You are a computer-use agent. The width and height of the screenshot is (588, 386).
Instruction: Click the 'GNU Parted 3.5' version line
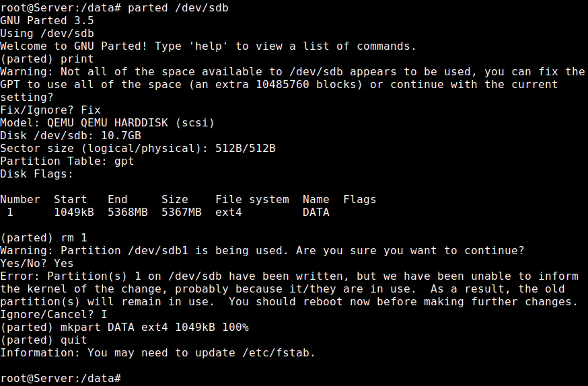point(47,21)
